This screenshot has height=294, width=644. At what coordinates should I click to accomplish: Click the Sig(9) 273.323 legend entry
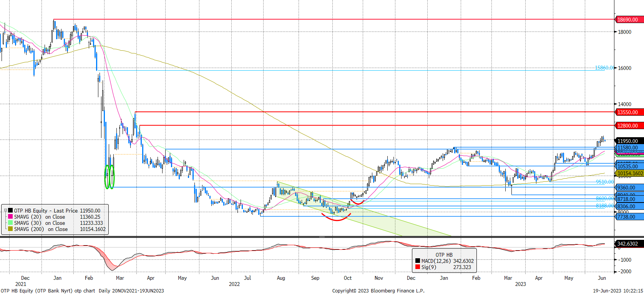(444, 267)
